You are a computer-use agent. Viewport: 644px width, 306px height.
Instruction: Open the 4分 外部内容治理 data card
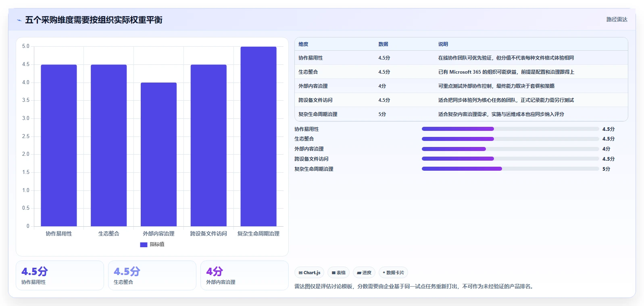[244, 275]
